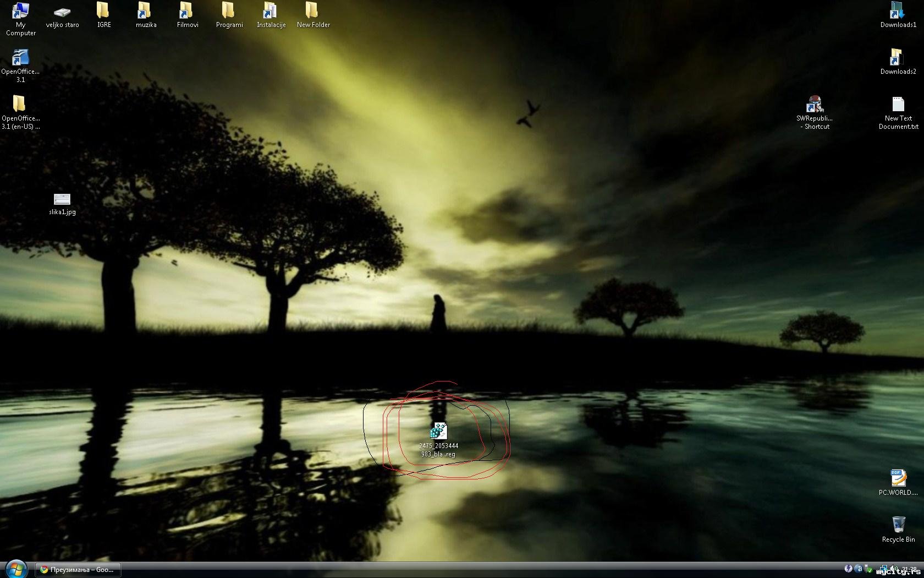Switch to the Chrome 'Преузимања' taskbar window

78,570
